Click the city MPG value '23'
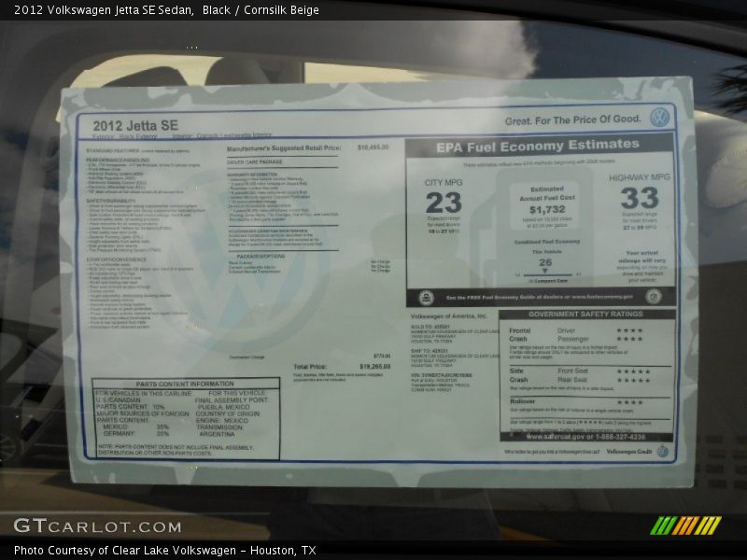The image size is (747, 560). tap(444, 203)
